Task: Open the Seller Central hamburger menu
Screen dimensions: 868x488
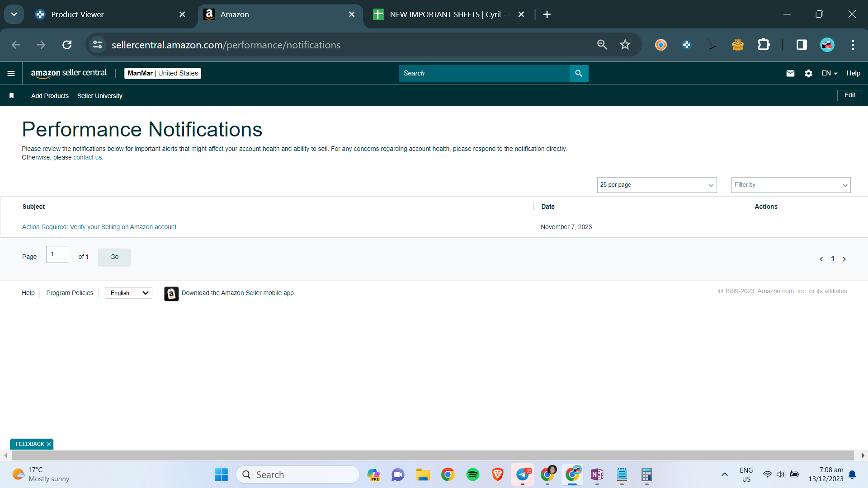Action: [11, 73]
